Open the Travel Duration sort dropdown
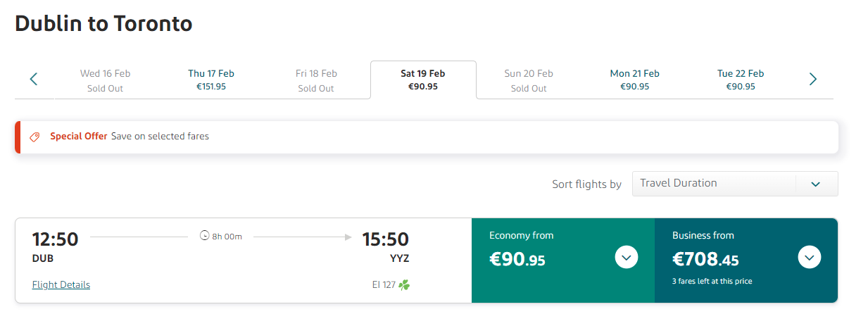Screen dimensions: 868x314 tap(735, 184)
